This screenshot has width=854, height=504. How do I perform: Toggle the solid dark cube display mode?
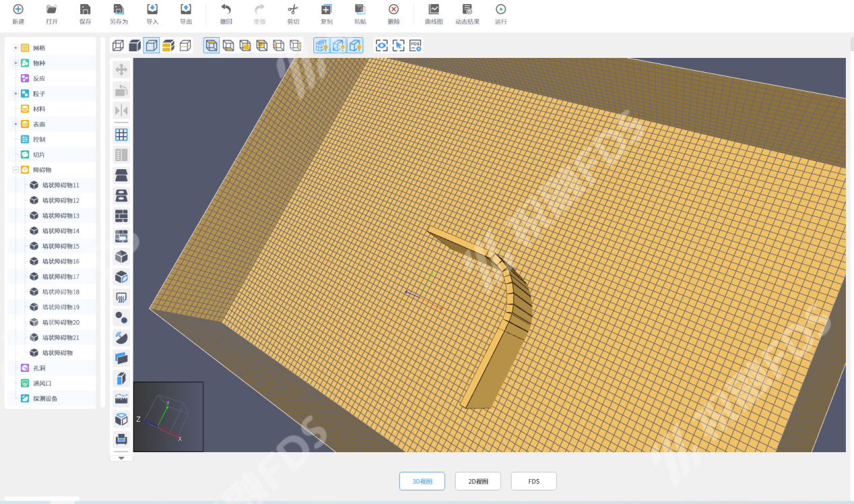pyautogui.click(x=135, y=45)
